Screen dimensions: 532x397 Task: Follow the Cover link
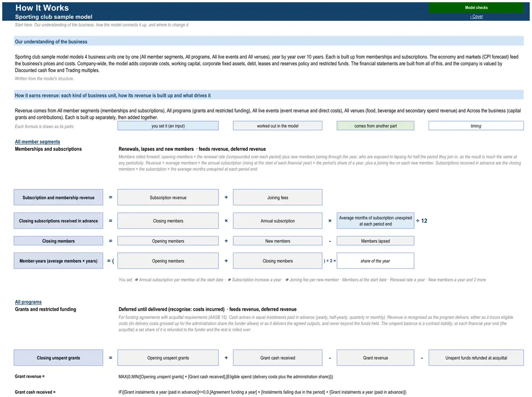coord(477,16)
